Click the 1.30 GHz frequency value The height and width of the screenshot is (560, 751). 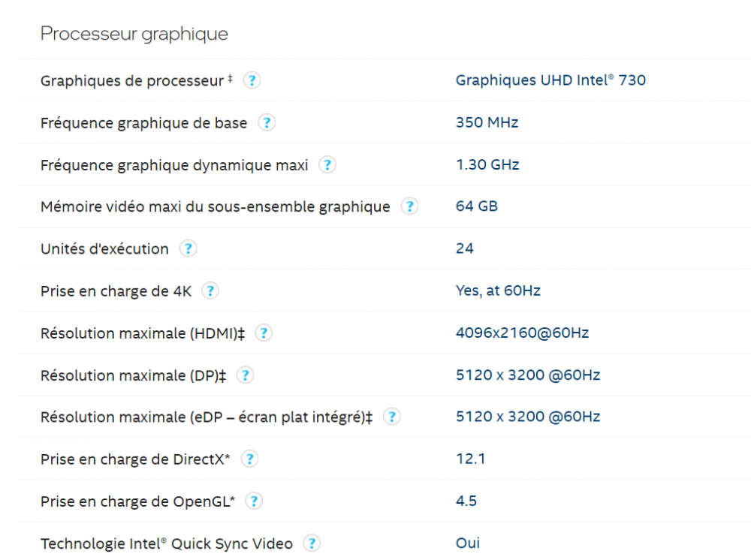(x=487, y=165)
